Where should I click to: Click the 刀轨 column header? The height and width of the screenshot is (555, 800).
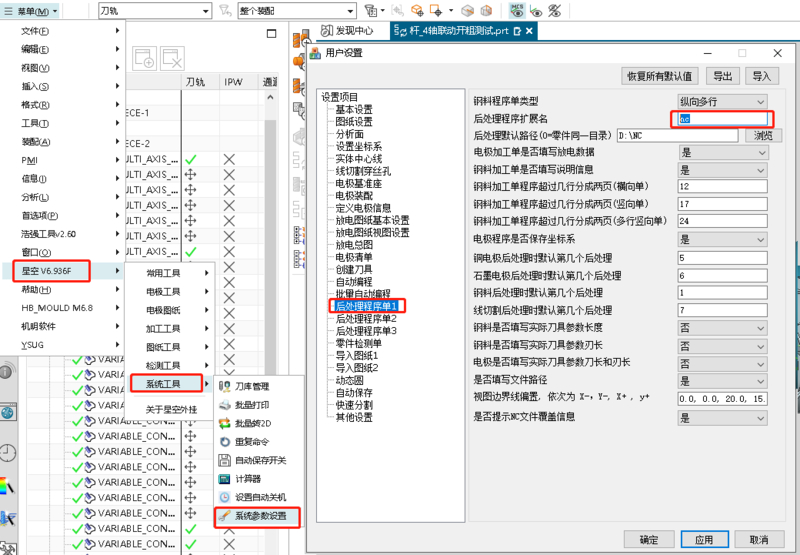195,82
